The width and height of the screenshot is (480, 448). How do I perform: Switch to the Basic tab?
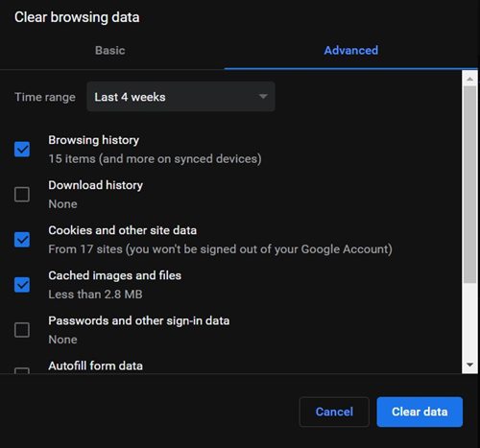109,50
